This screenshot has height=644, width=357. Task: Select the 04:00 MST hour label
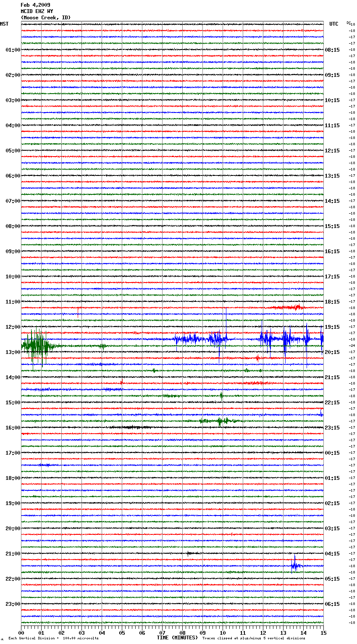click(13, 126)
